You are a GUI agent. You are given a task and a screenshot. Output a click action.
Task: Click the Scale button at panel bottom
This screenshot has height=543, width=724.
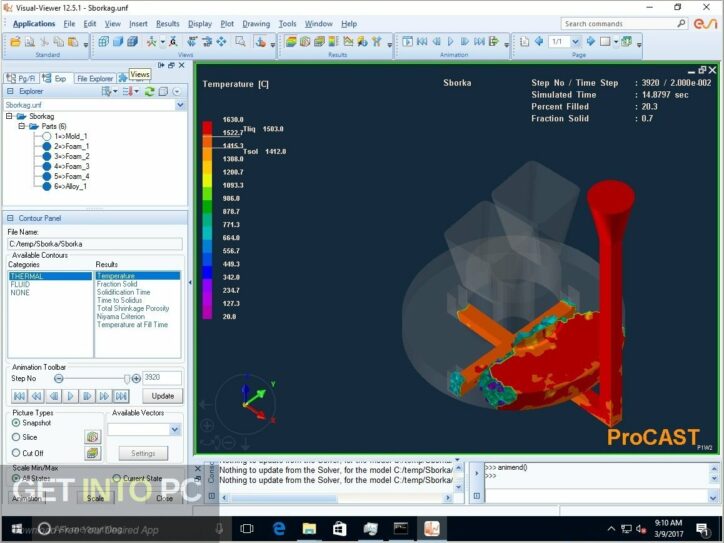(x=96, y=498)
